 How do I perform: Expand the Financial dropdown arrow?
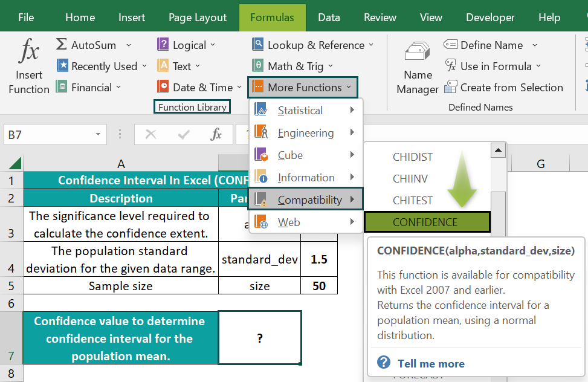[118, 87]
